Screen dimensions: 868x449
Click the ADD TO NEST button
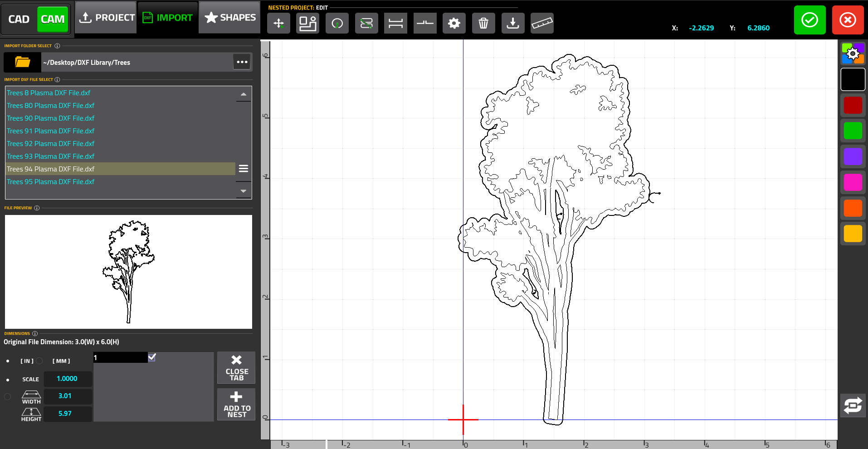236,404
